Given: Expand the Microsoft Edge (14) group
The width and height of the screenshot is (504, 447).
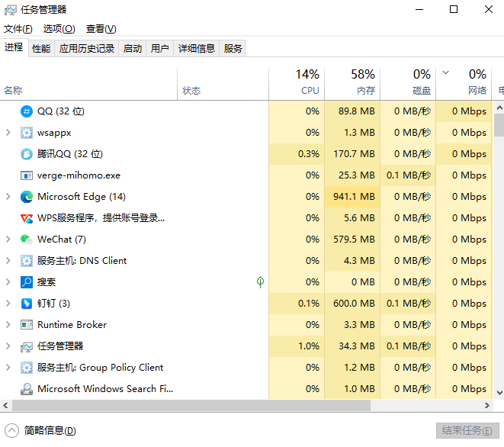Looking at the screenshot, I should point(8,197).
